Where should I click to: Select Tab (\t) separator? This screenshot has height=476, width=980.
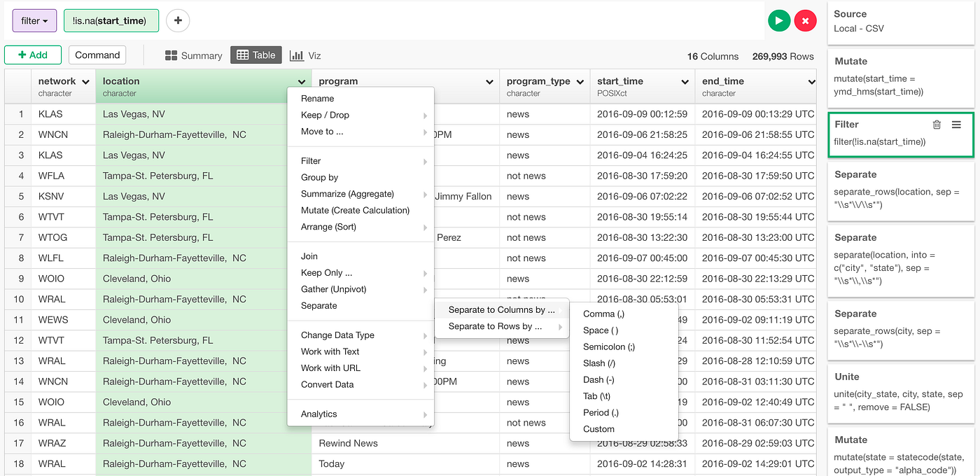pyautogui.click(x=624, y=396)
